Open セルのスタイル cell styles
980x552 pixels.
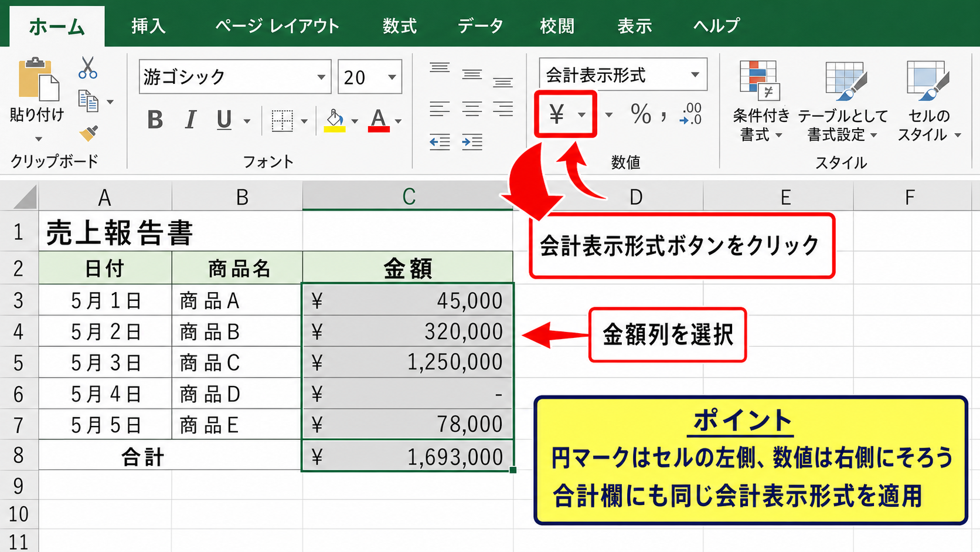929,101
